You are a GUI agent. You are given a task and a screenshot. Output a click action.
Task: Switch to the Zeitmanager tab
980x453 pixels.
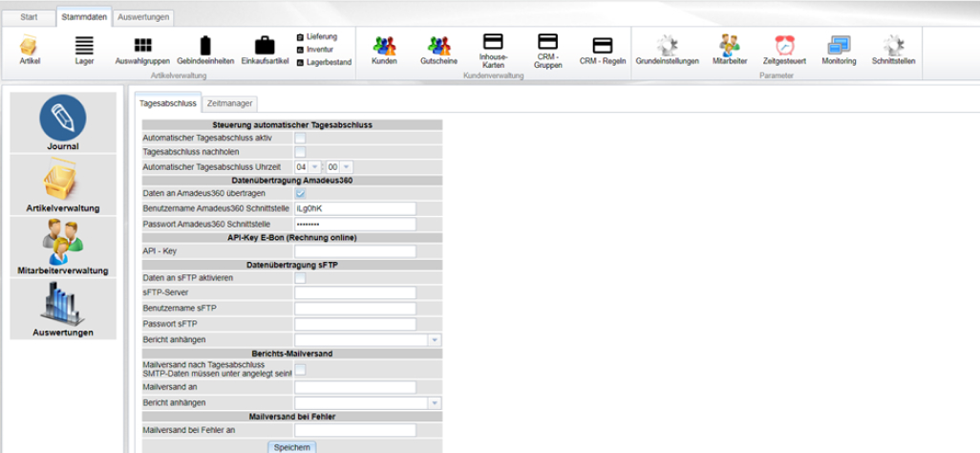point(230,102)
